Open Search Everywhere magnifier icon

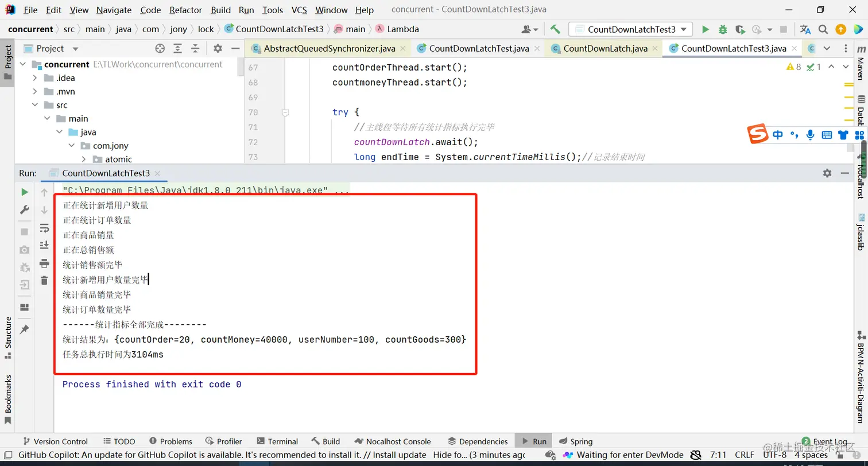point(823,29)
